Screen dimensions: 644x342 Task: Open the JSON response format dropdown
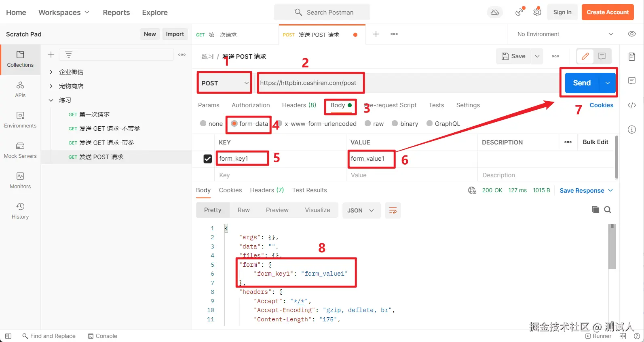coord(361,210)
